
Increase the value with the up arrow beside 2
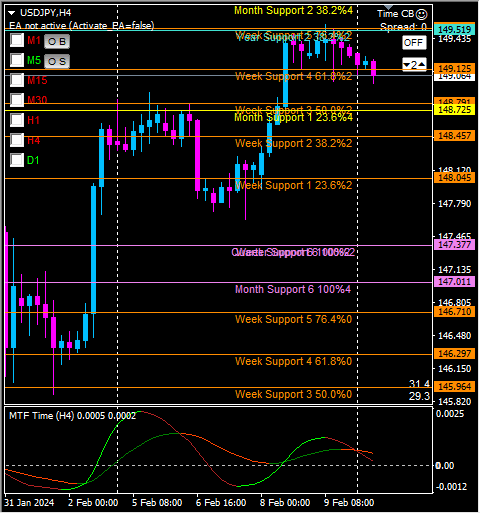coord(422,64)
